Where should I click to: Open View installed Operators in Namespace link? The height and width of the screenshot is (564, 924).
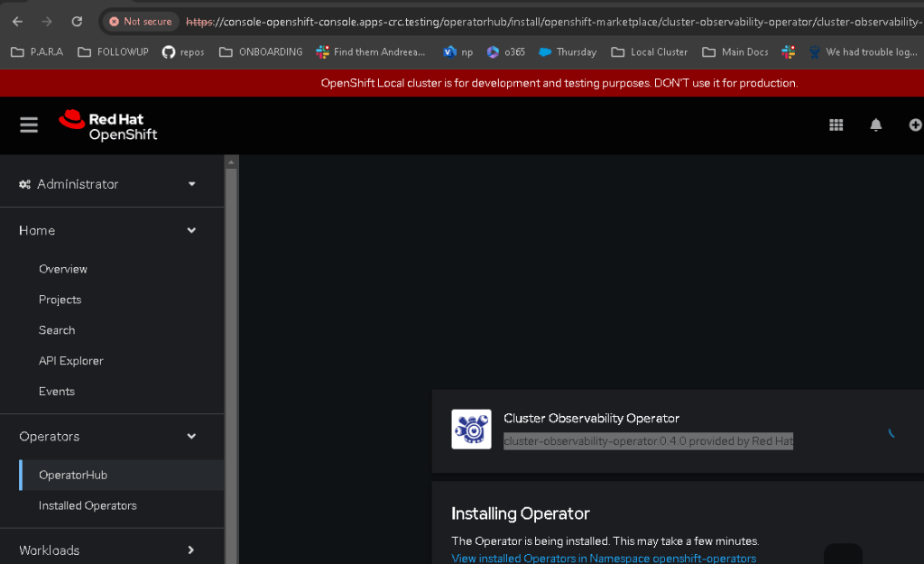(x=604, y=558)
